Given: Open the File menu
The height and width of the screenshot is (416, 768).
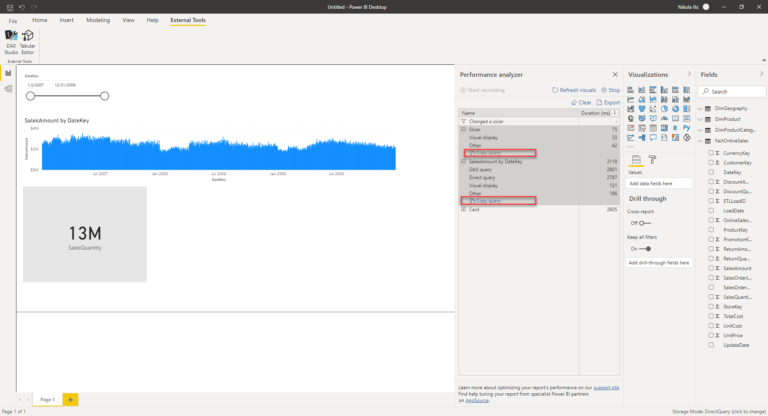Looking at the screenshot, I should tap(13, 20).
